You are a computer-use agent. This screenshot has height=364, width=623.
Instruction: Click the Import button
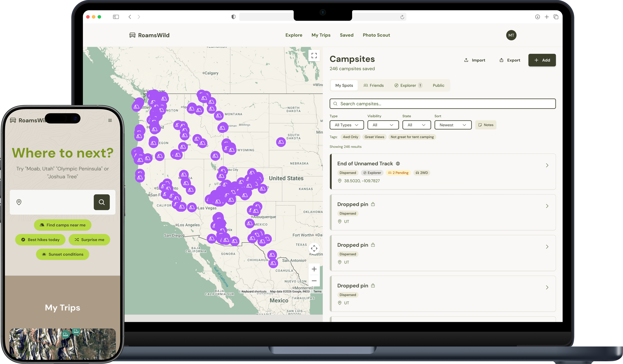pos(474,60)
